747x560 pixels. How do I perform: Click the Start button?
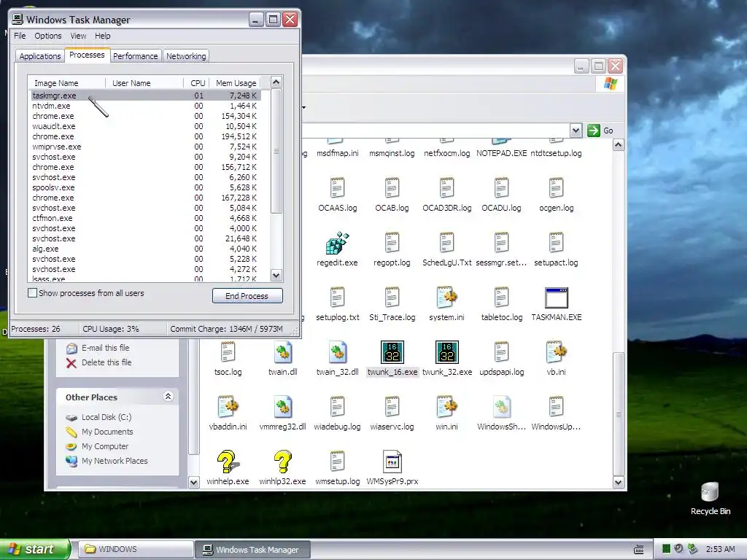pos(34,549)
